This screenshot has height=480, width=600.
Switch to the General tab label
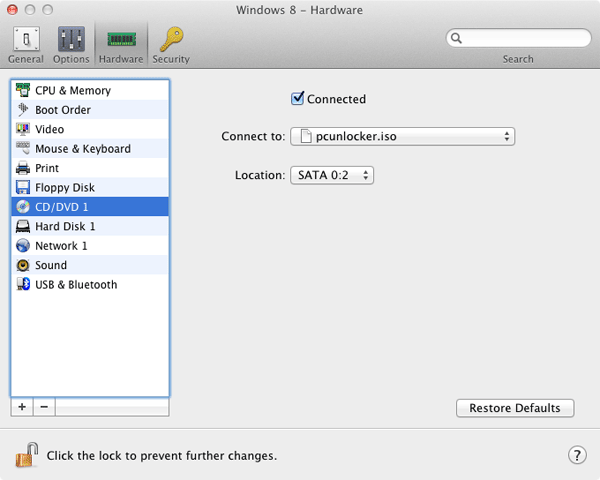(x=26, y=59)
